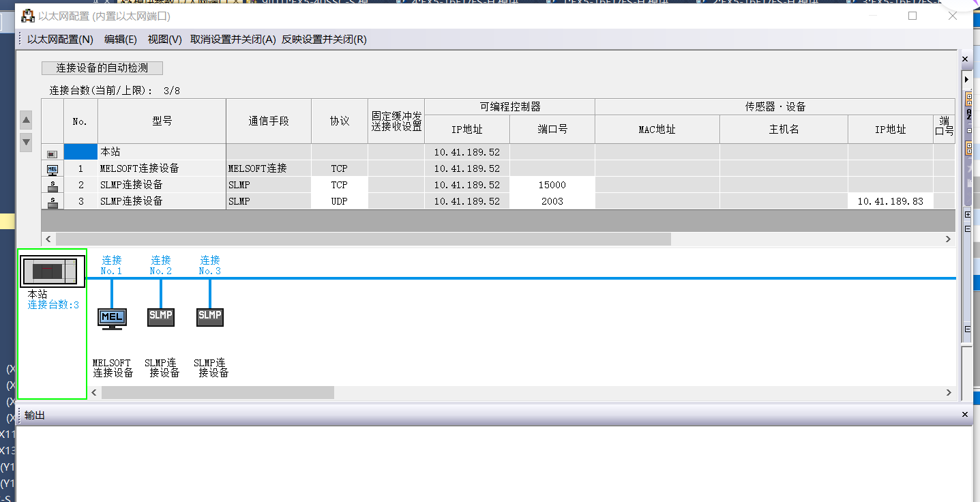Screen dimensions: 980x502
Task: Click table horizontal scrollbar right arrow
Action: [948, 239]
